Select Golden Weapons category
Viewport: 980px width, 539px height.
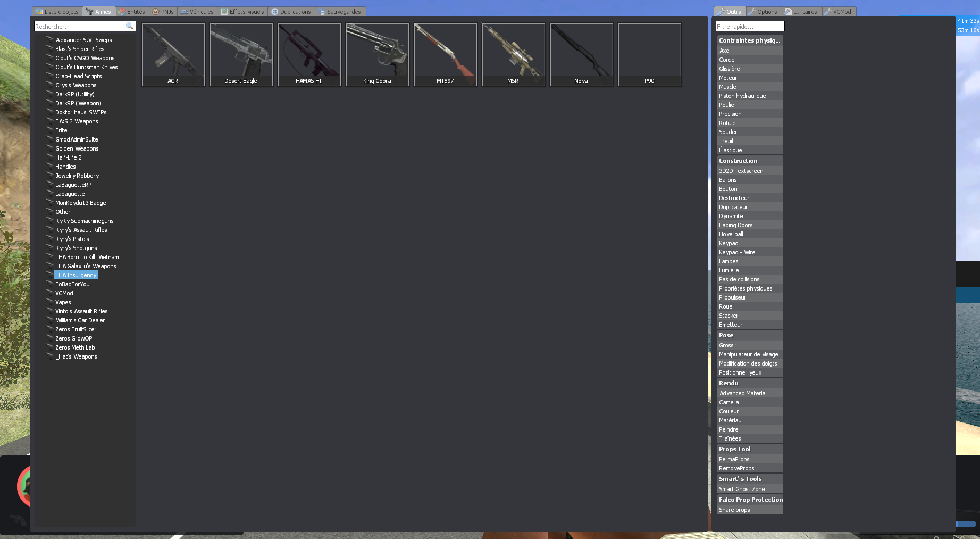point(77,148)
